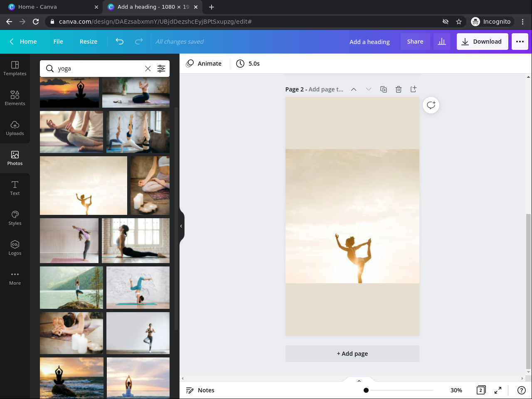Add a new page via page header icon
532x399 pixels.
click(x=414, y=89)
